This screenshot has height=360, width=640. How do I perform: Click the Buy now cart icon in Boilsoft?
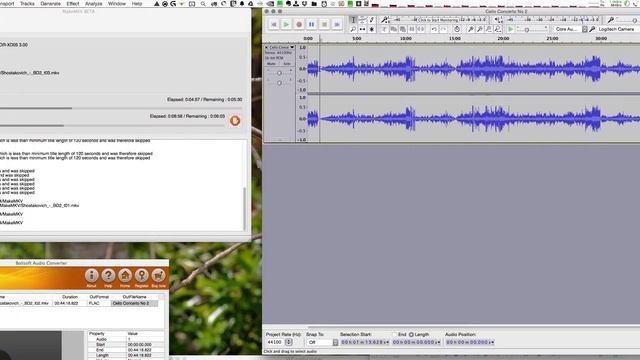(x=158, y=276)
